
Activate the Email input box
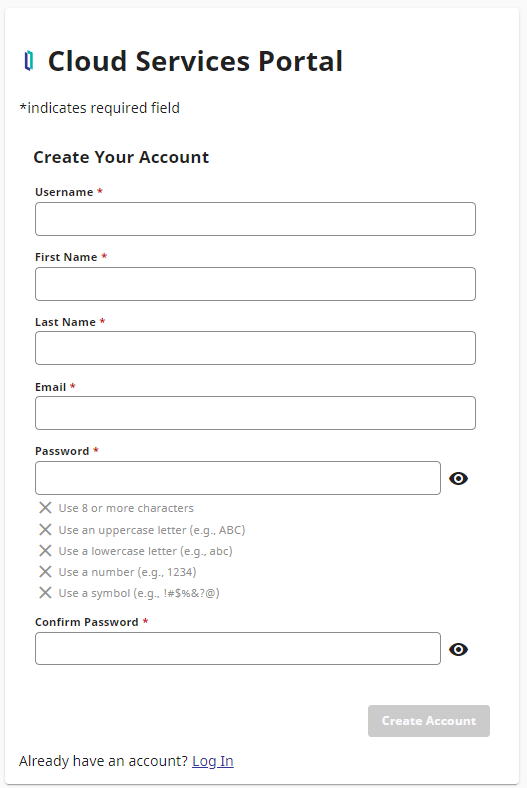(x=255, y=413)
